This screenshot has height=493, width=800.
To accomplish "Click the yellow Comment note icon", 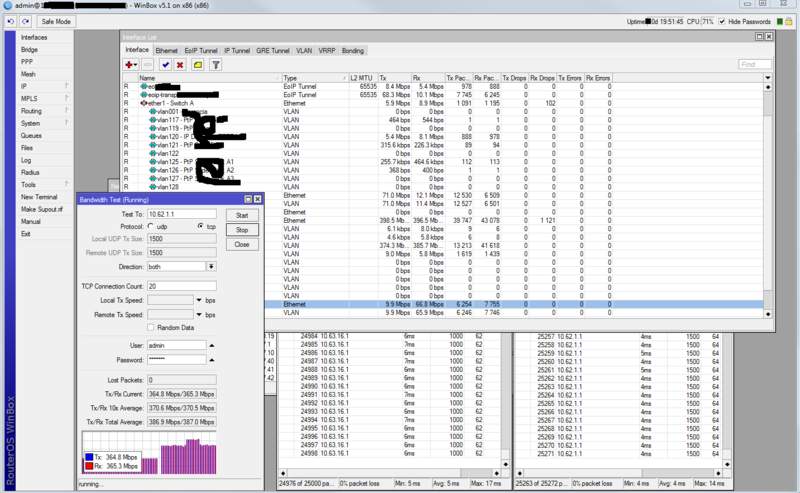I will tap(198, 65).
